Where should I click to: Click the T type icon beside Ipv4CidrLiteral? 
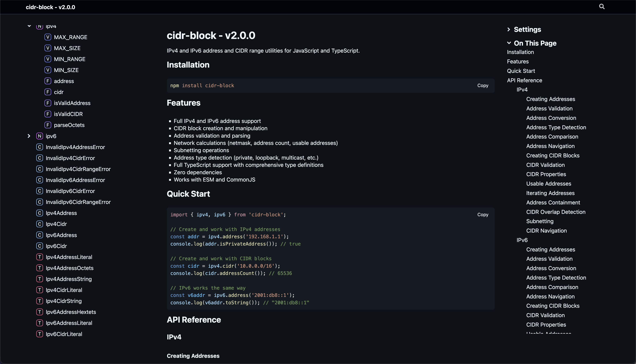pos(40,290)
